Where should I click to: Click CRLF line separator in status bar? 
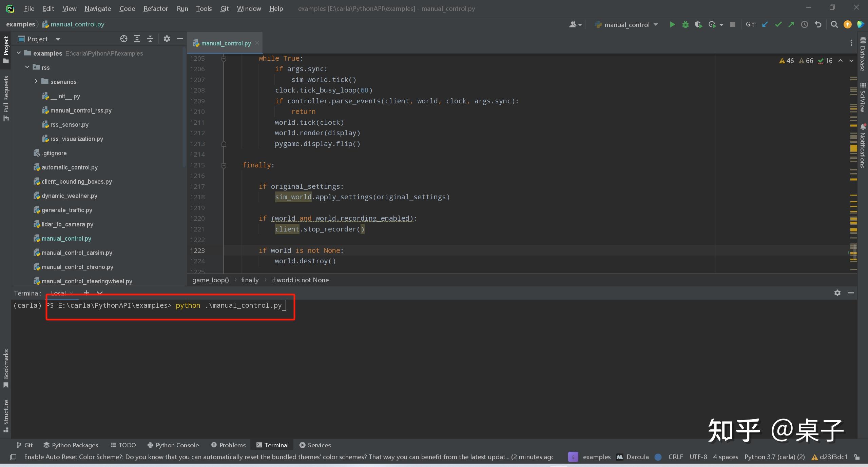coord(675,457)
